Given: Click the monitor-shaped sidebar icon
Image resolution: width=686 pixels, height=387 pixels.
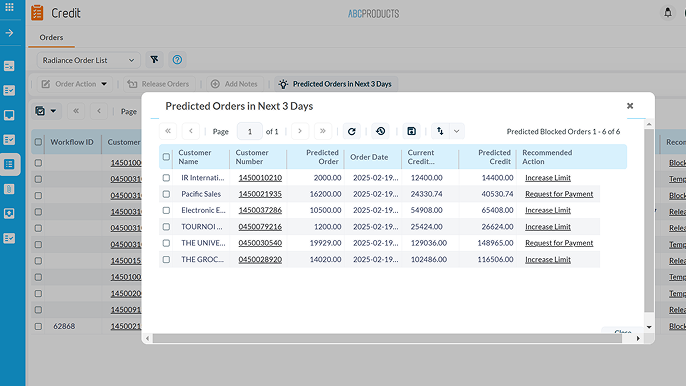Looking at the screenshot, I should click(x=9, y=115).
